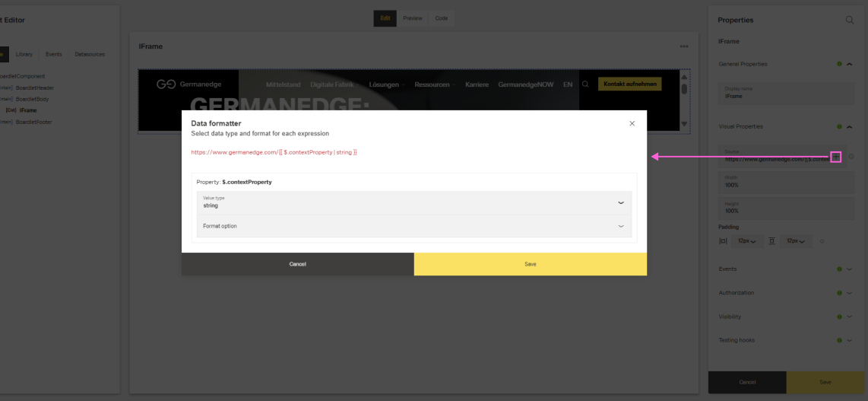This screenshot has height=401, width=868.
Task: Click the iframe scrollbar thumb
Action: [684, 88]
